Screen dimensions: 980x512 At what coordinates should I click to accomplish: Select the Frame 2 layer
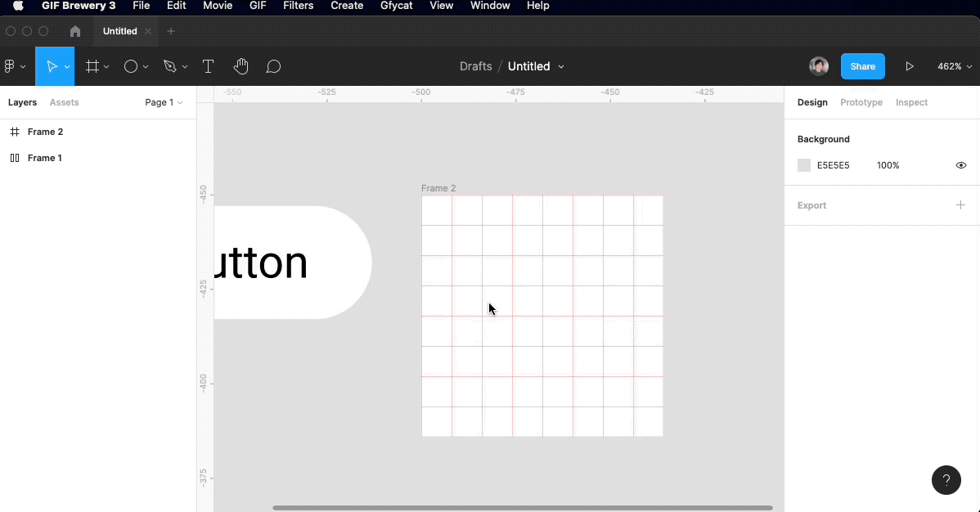point(45,132)
